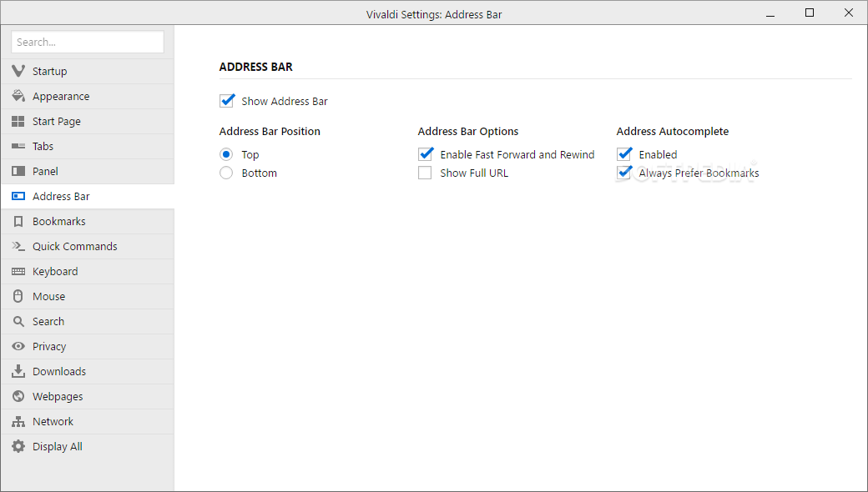Uncheck the Show Address Bar checkbox
Image resolution: width=868 pixels, height=492 pixels.
226,101
